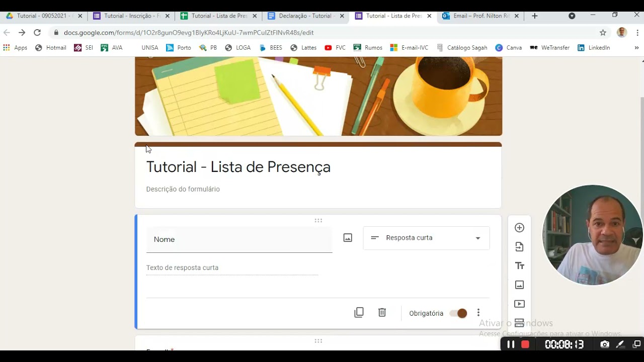This screenshot has width=644, height=362.
Task: Open the LinkedIn bookmark
Action: pos(594,48)
